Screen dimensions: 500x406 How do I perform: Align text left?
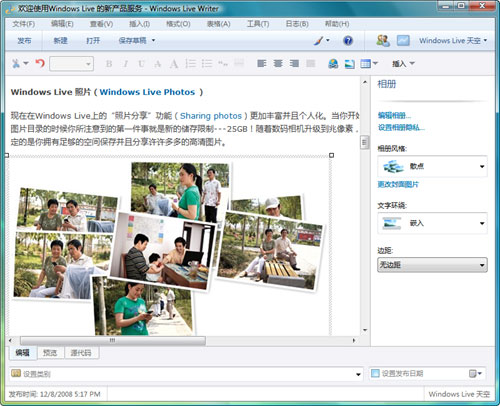(262, 63)
